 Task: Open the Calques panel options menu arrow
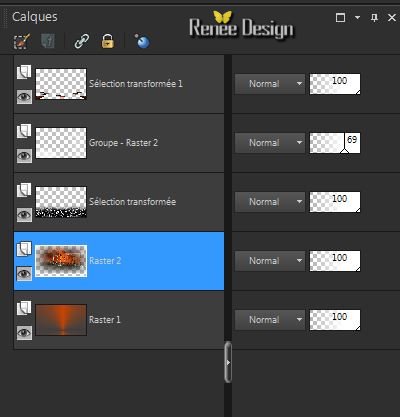[x=357, y=17]
